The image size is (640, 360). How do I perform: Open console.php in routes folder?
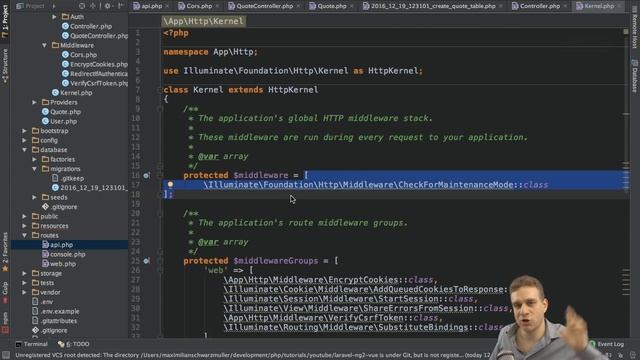point(64,254)
